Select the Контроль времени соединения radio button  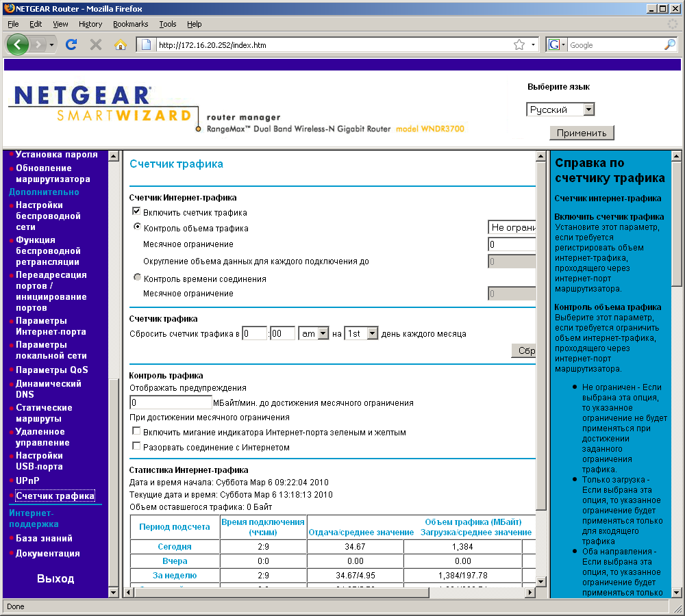click(137, 278)
